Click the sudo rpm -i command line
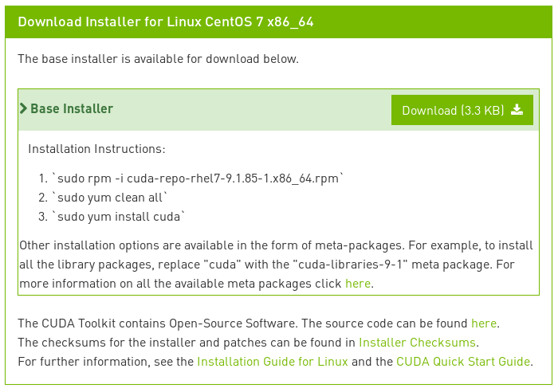This screenshot has width=558, height=392. 198,178
